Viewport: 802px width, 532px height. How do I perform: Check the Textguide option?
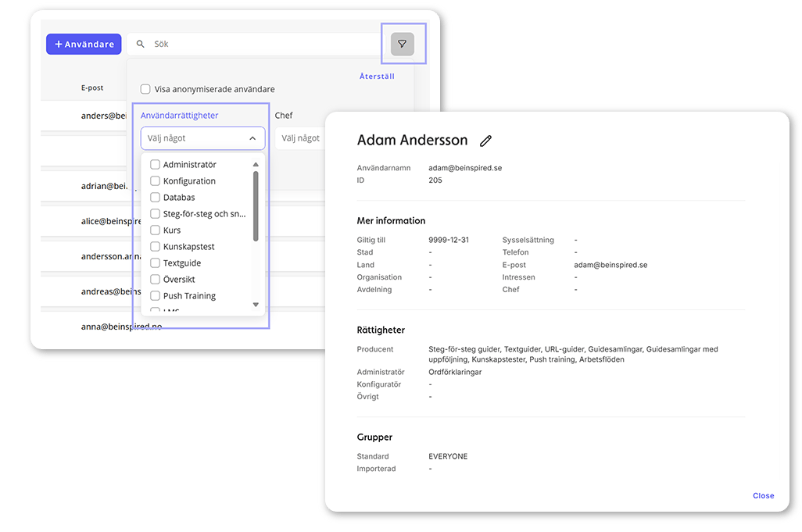[155, 262]
